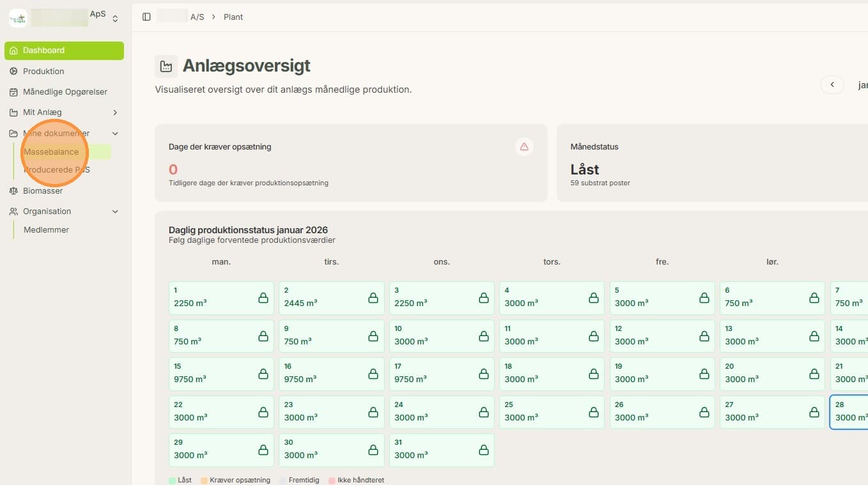Screen dimensions: 868x485
Task: Click 'Dage der kræver opsætning' heading
Action: [220, 147]
